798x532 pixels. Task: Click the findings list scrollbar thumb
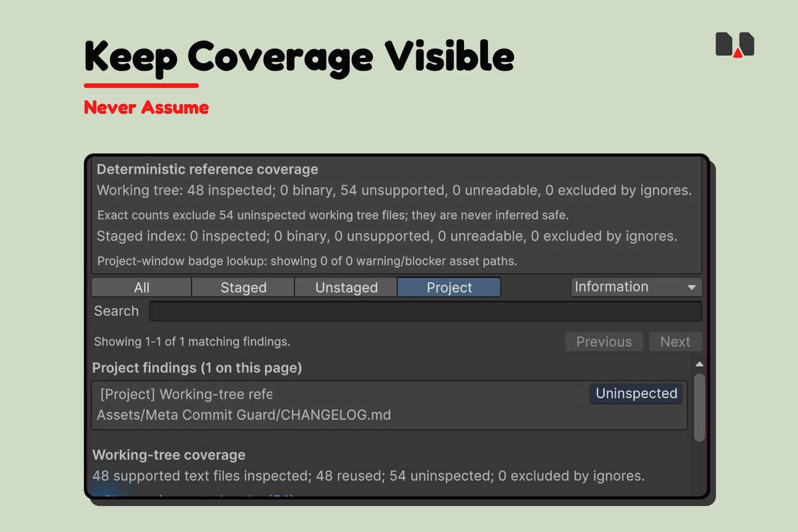click(699, 407)
